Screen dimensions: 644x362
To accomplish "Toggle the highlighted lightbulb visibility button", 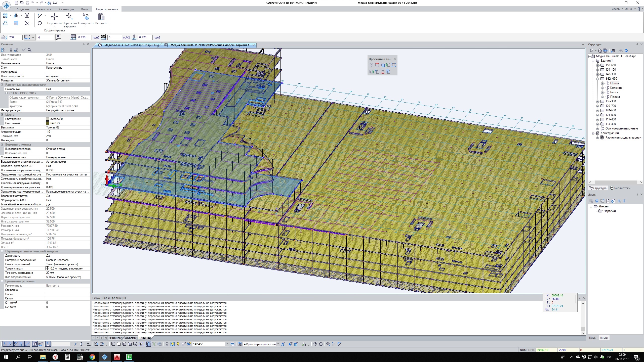I will point(173,344).
